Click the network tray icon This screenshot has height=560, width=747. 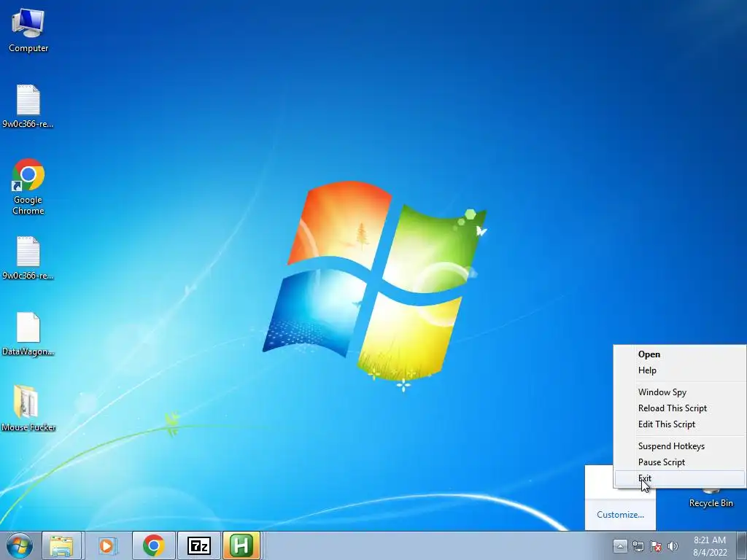638,546
